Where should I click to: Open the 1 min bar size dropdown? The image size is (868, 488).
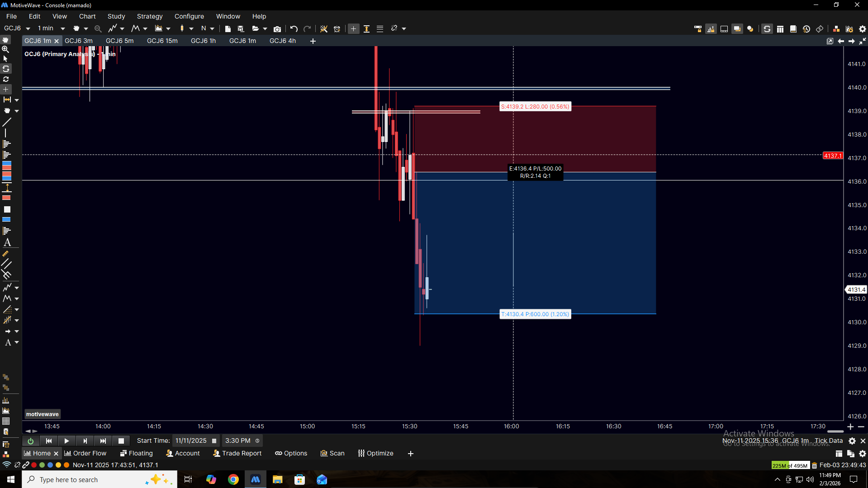point(63,28)
